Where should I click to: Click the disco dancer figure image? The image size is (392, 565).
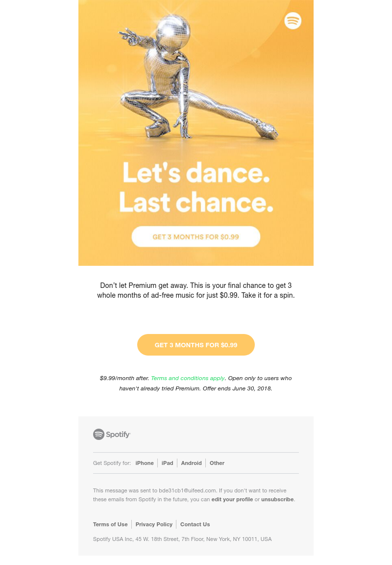(x=198, y=77)
